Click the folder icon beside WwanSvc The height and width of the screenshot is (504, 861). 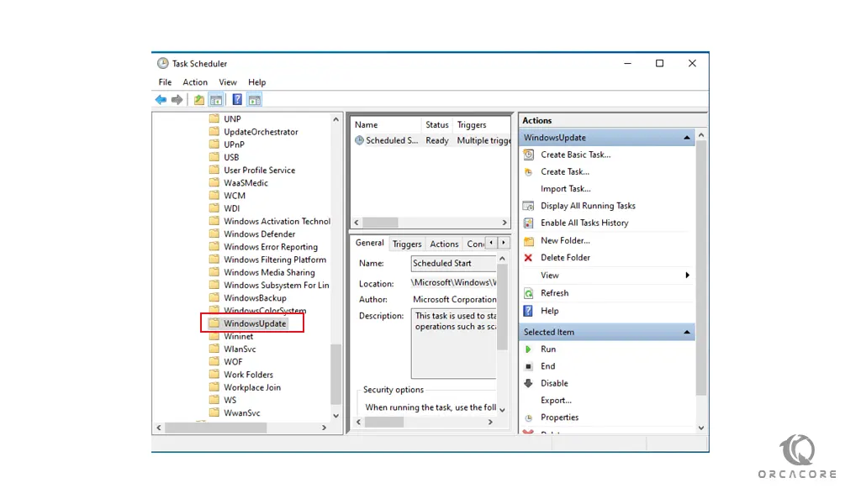click(x=214, y=413)
